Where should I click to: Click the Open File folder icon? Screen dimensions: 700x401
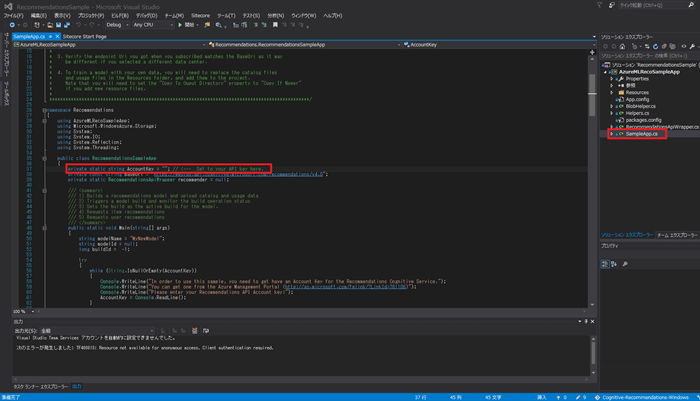(x=50, y=25)
